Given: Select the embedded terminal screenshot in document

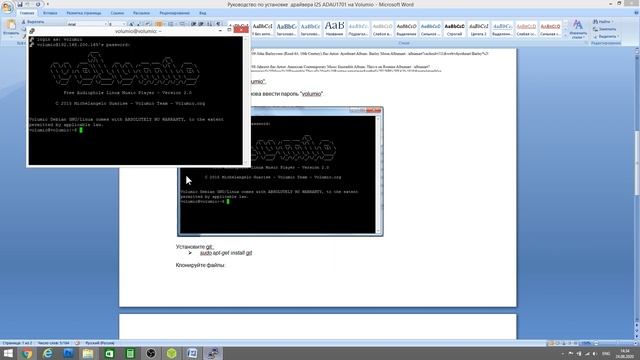Looking at the screenshot, I should tap(280, 171).
